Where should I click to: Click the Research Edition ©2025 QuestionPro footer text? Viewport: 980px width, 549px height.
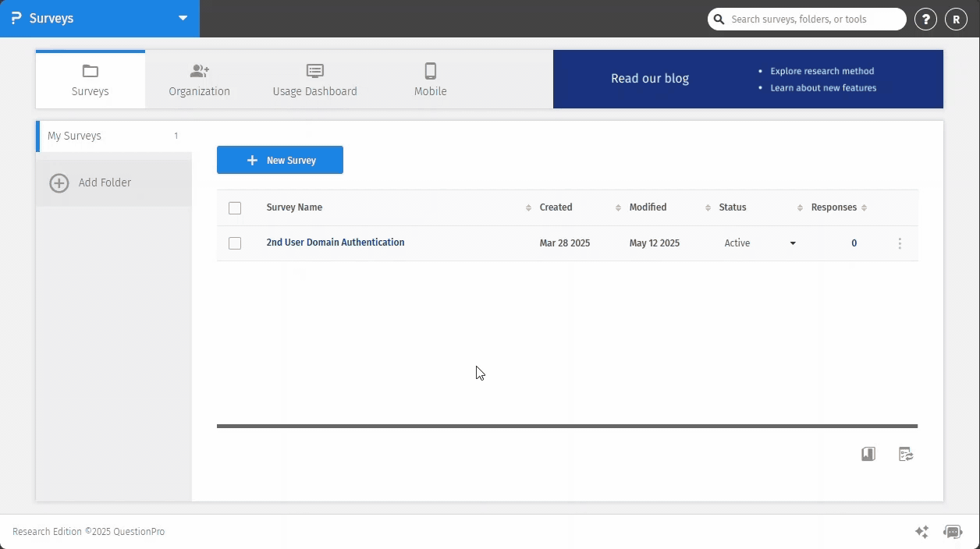click(x=88, y=532)
